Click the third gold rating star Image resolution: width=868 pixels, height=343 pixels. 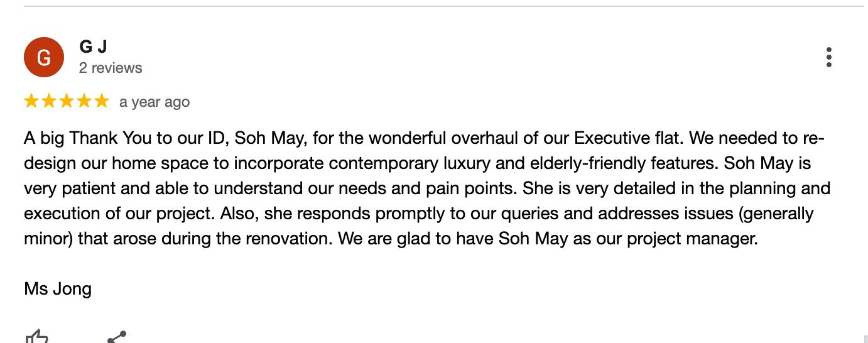pos(67,101)
